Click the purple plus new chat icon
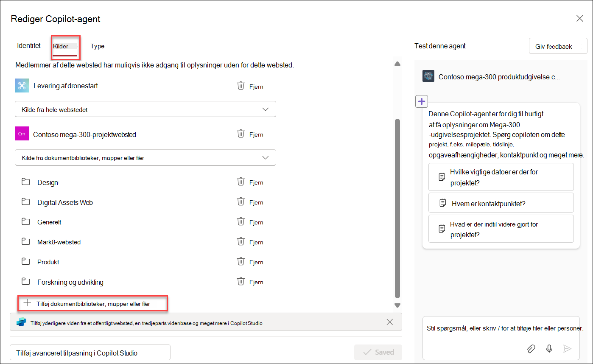This screenshot has width=593, height=364. [x=422, y=101]
